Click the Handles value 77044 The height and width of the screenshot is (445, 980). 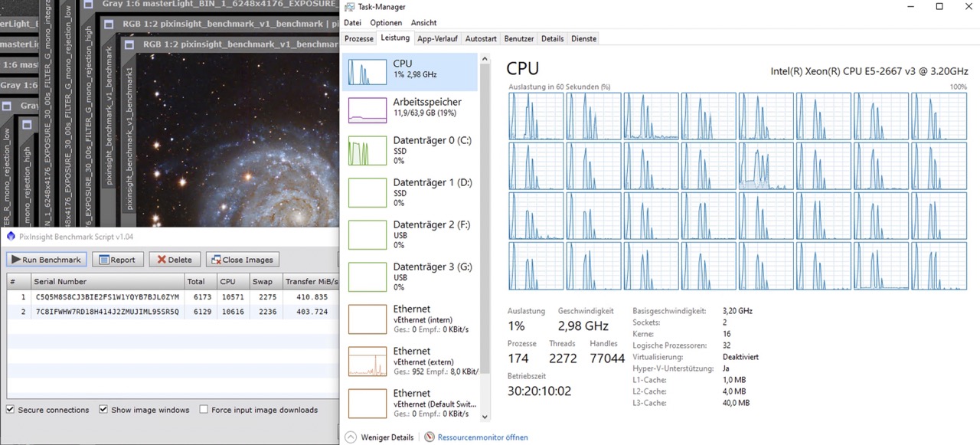tap(607, 358)
